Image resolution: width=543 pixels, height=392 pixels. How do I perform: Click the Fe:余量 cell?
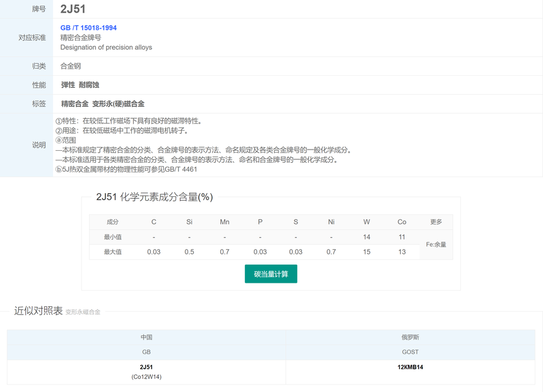[436, 244]
